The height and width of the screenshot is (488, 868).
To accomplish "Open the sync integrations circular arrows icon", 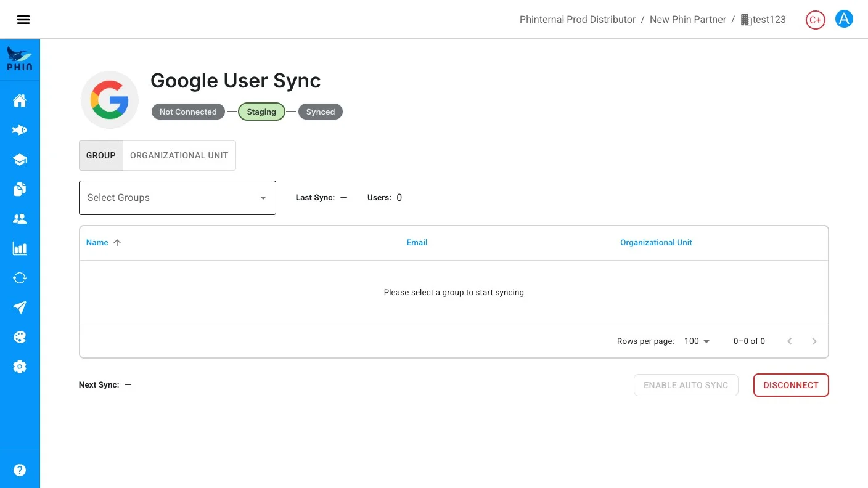I will click(x=20, y=278).
